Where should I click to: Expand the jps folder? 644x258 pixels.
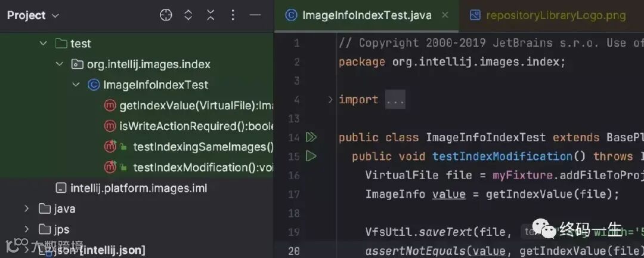click(x=27, y=229)
